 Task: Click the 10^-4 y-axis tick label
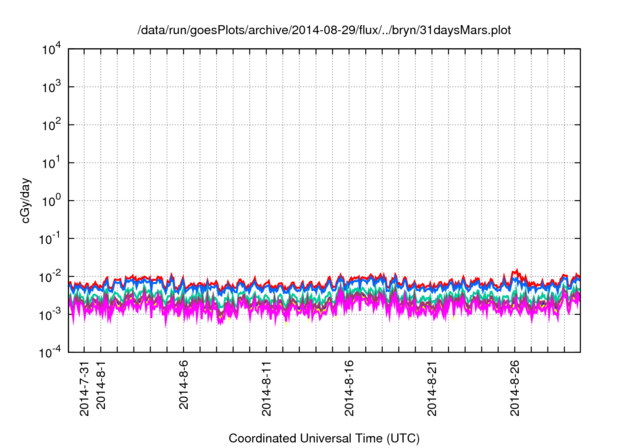pyautogui.click(x=50, y=352)
